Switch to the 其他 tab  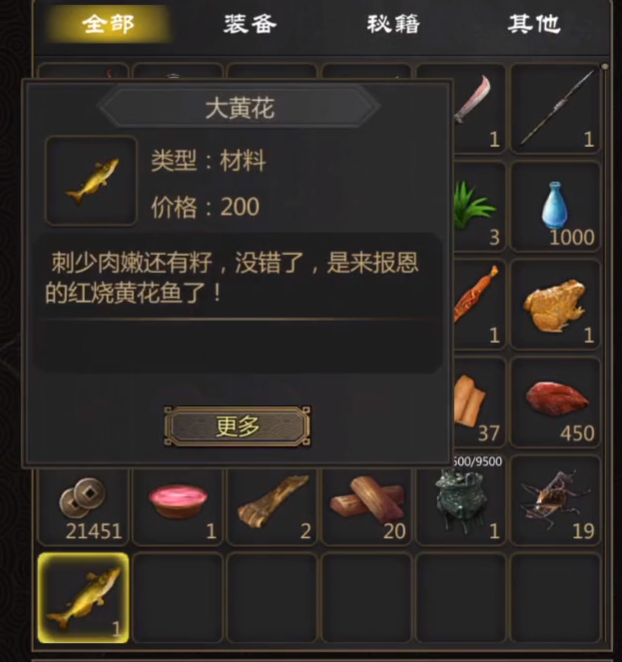click(534, 24)
